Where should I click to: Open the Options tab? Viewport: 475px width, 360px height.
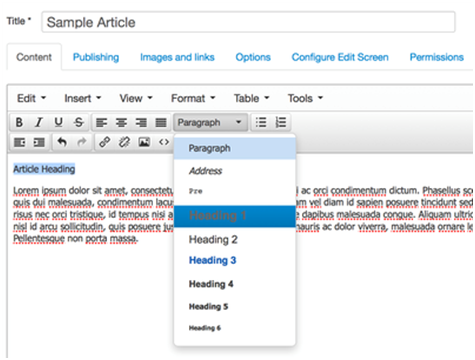tap(253, 57)
